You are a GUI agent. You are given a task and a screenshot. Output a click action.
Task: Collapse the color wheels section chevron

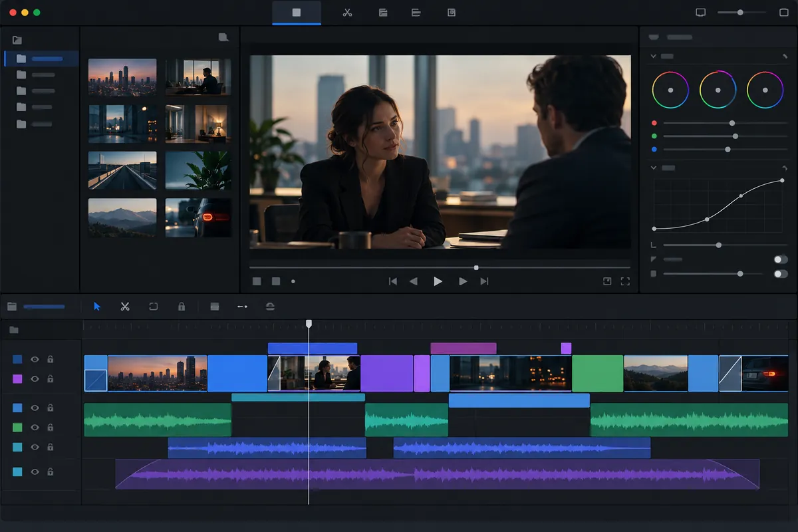coord(653,57)
